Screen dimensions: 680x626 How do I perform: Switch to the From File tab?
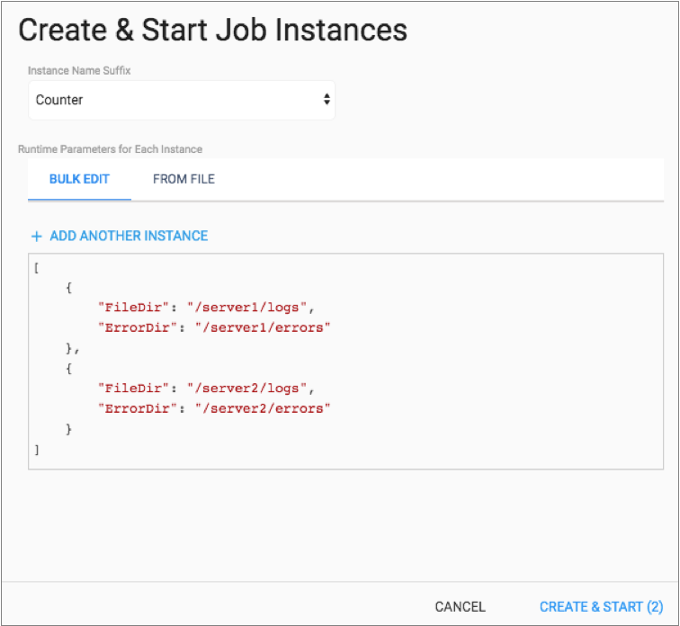[x=184, y=179]
